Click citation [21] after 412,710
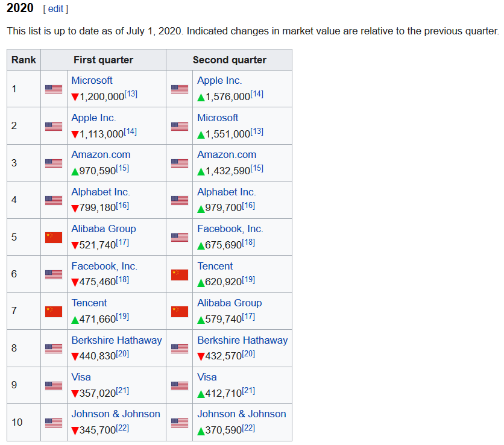 (x=248, y=391)
